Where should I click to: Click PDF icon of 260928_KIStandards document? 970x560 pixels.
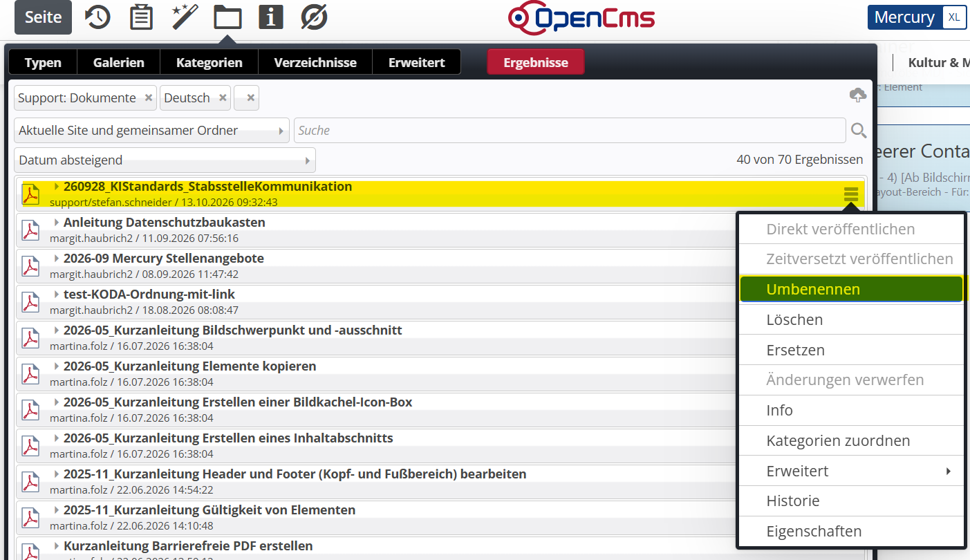pos(30,194)
